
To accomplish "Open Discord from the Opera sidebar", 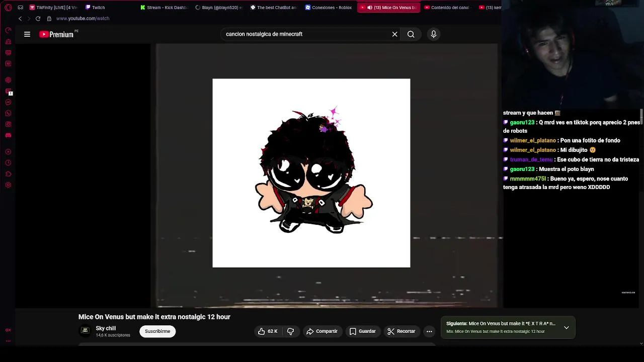I will click(8, 135).
